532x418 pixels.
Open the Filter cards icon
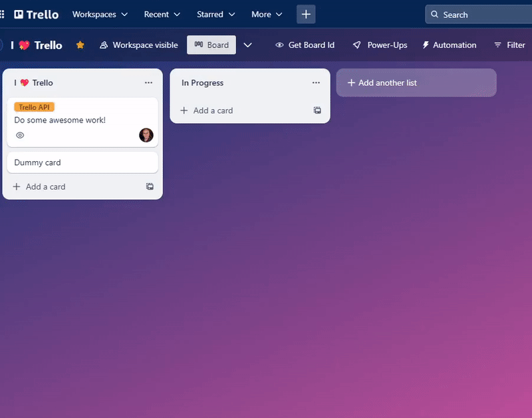tap(497, 45)
